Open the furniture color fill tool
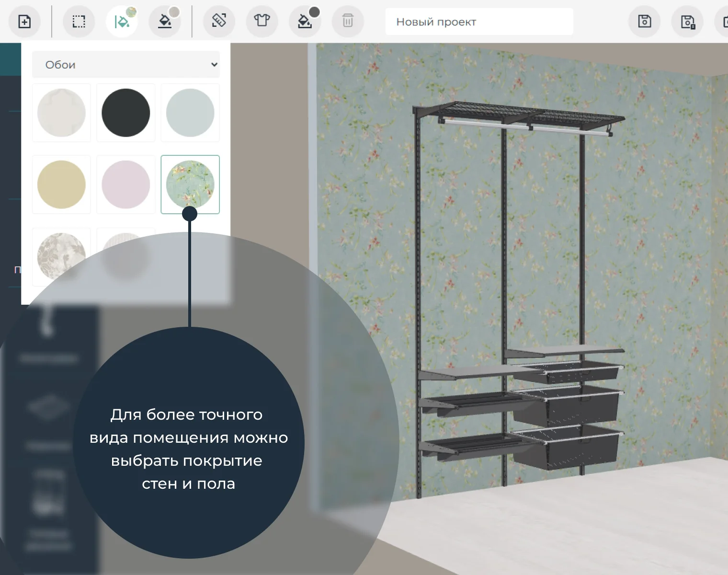The image size is (728, 575). (x=305, y=22)
